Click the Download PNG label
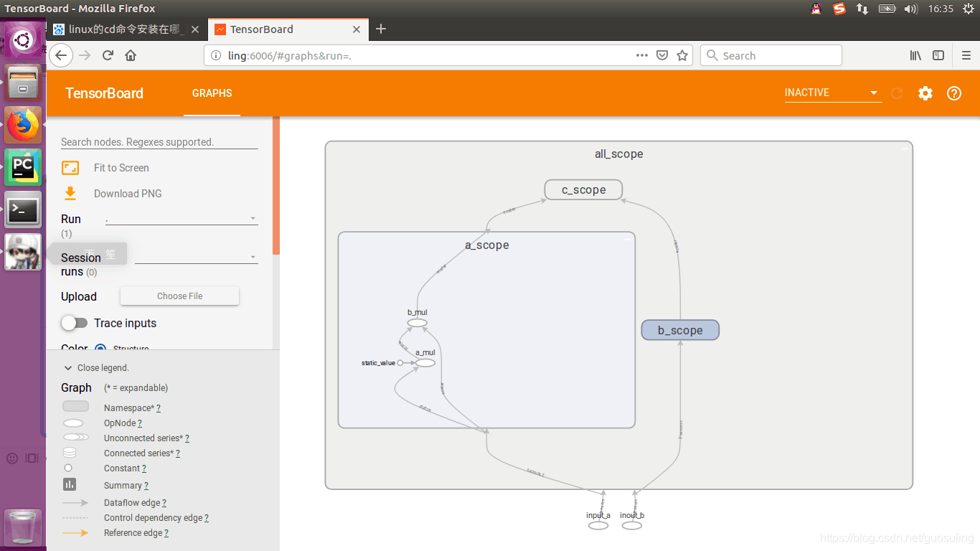This screenshot has width=980, height=551. click(128, 194)
